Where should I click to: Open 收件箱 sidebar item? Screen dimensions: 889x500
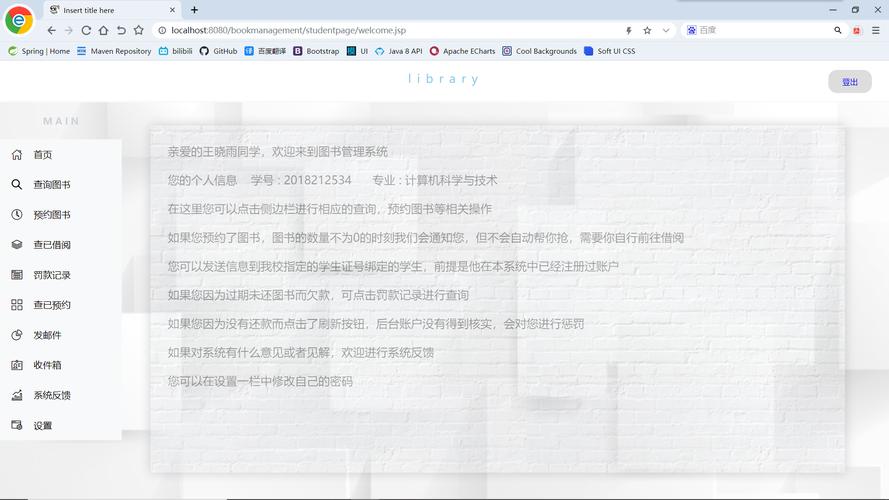point(61,365)
